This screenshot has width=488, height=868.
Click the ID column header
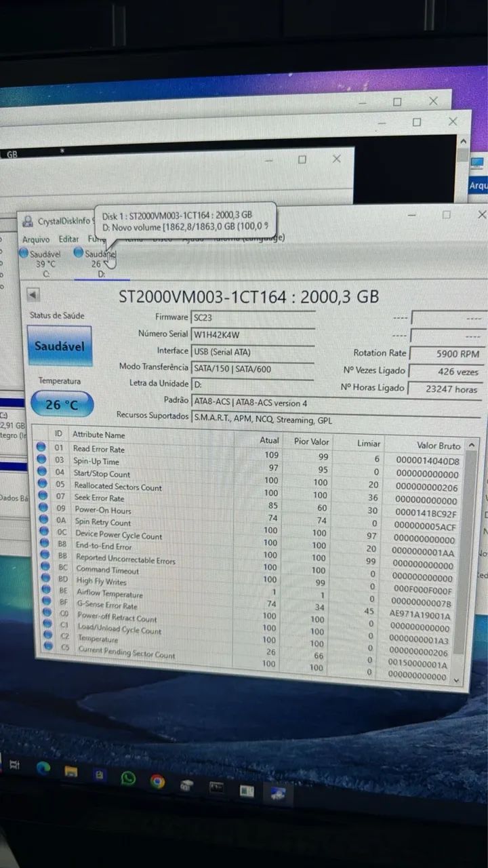[x=58, y=433]
